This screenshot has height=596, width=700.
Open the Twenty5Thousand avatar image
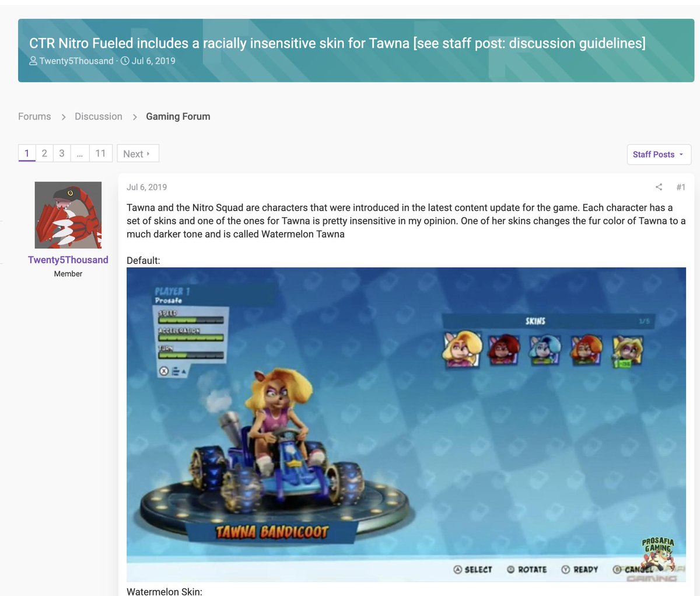[x=68, y=215]
